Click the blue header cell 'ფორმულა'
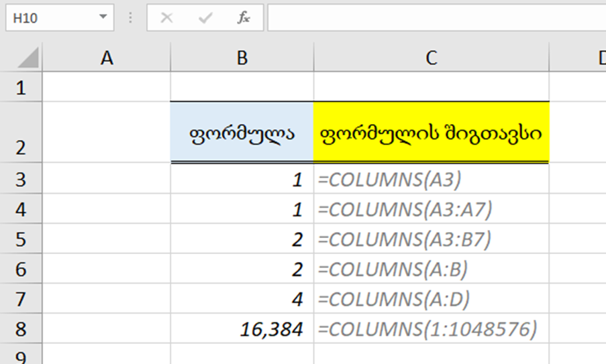Screen dimensions: 606x364 tap(242, 133)
